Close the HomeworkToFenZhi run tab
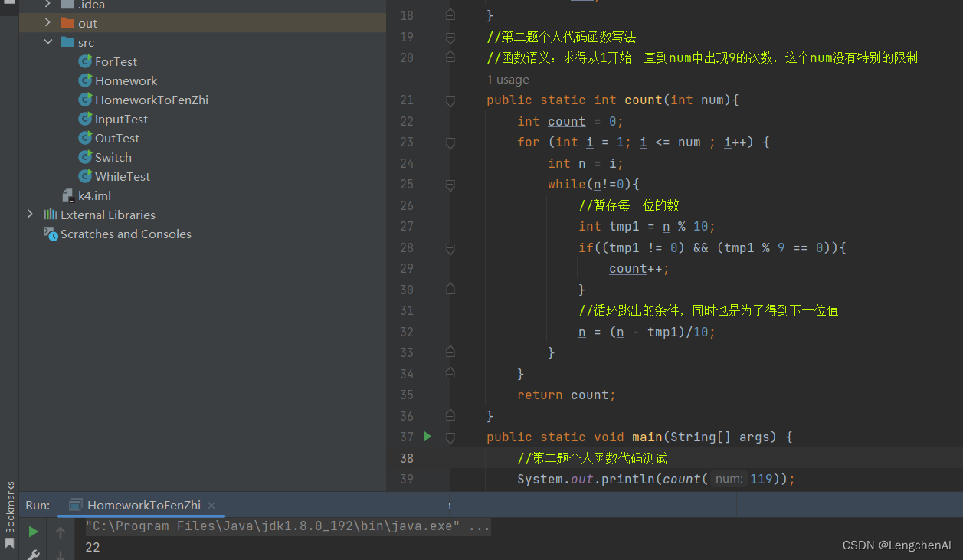Screen dimensions: 963x560 211,506
